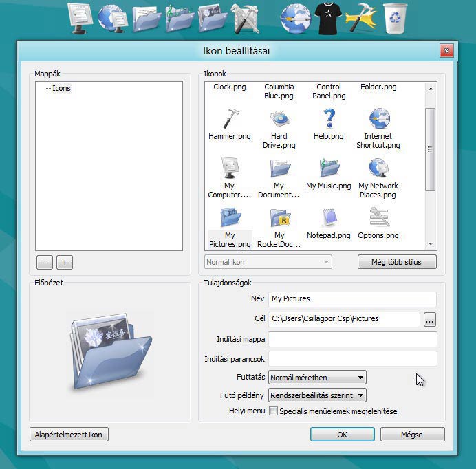Click the Clock.png label

[230, 87]
